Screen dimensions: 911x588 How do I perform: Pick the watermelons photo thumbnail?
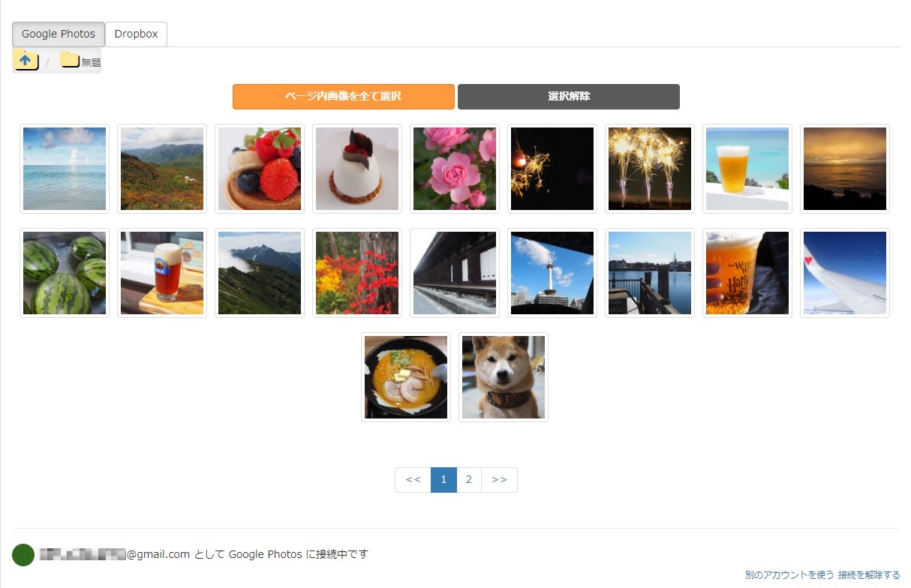tap(65, 273)
